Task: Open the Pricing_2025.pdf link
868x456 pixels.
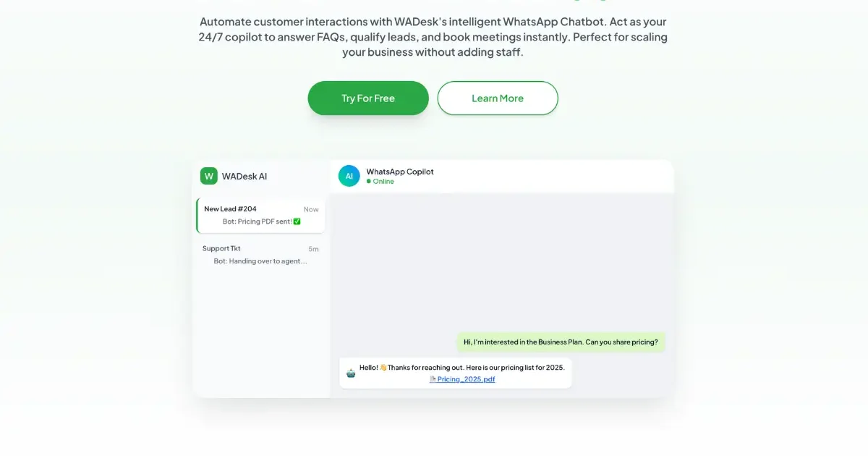Action: (466, 379)
